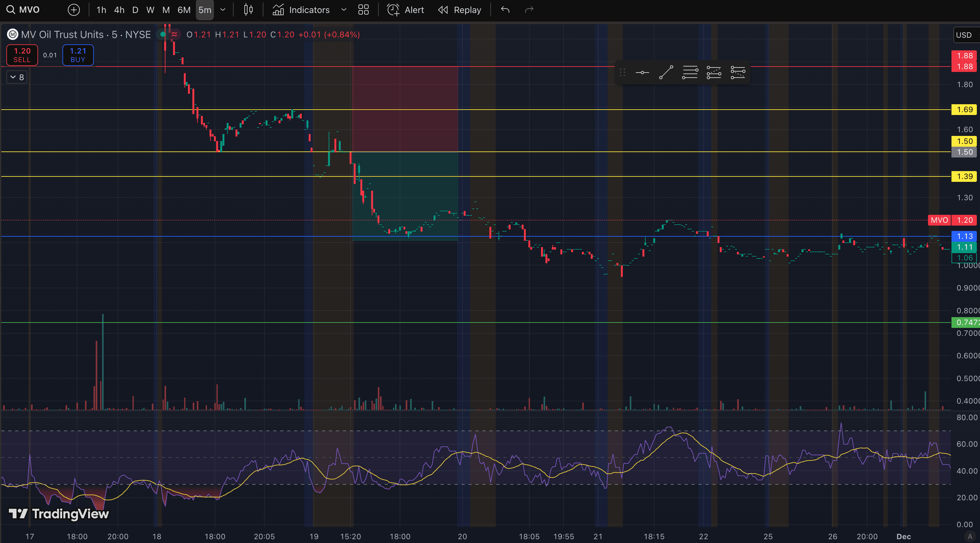Viewport: 980px width, 543px height.
Task: Select the 4h timeframe
Action: [119, 10]
